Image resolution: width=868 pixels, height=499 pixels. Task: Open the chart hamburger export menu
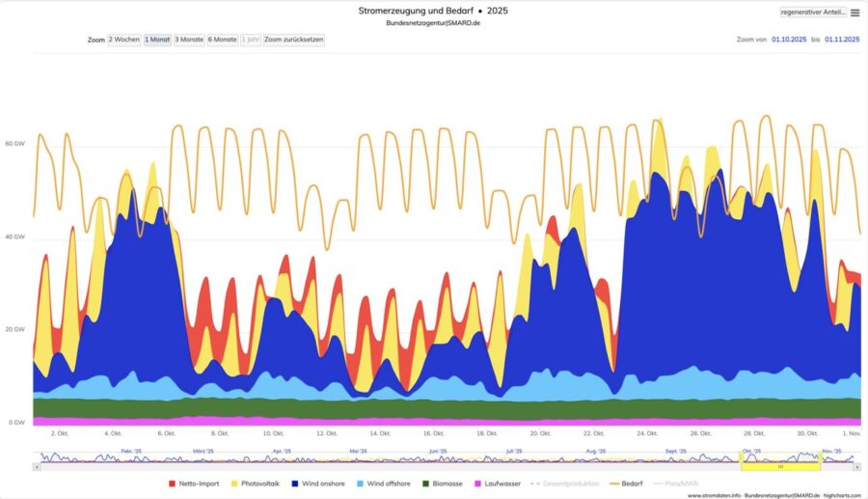854,13
